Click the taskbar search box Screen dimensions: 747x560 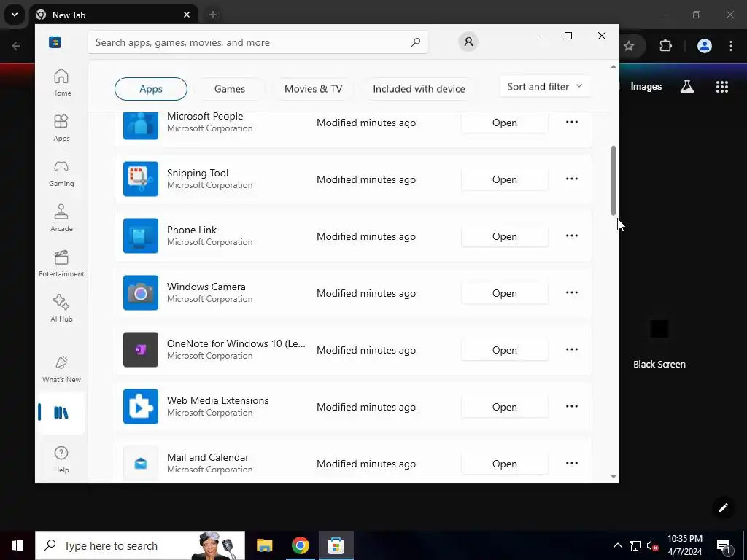tap(140, 545)
